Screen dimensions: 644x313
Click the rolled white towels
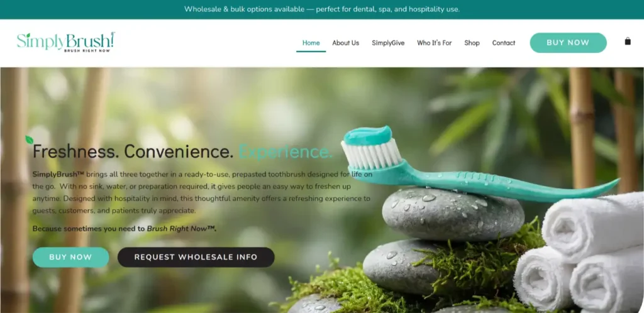[x=579, y=253]
